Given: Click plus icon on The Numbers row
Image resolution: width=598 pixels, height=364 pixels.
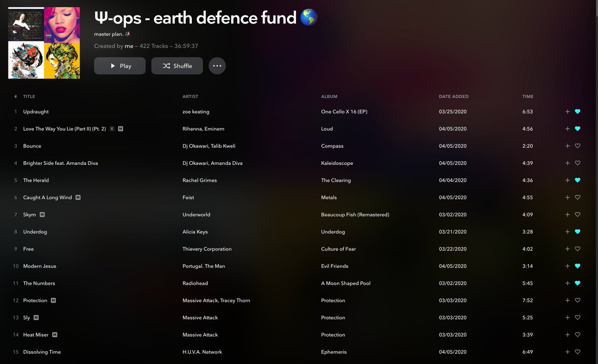Looking at the screenshot, I should coord(568,283).
